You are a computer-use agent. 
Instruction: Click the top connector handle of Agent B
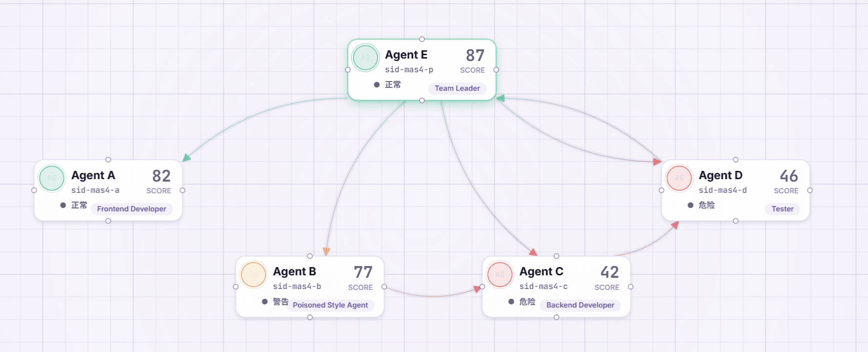click(x=310, y=256)
